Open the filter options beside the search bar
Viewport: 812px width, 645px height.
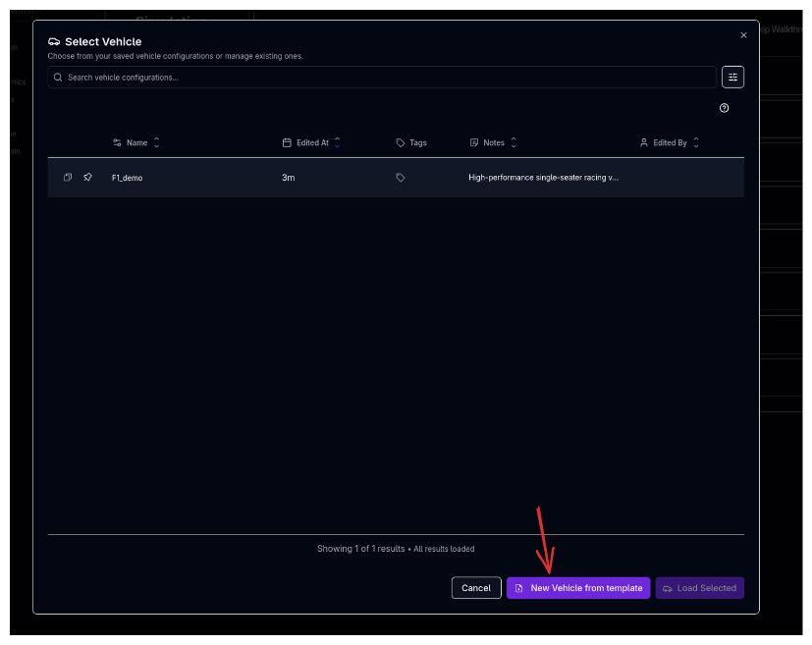point(732,77)
